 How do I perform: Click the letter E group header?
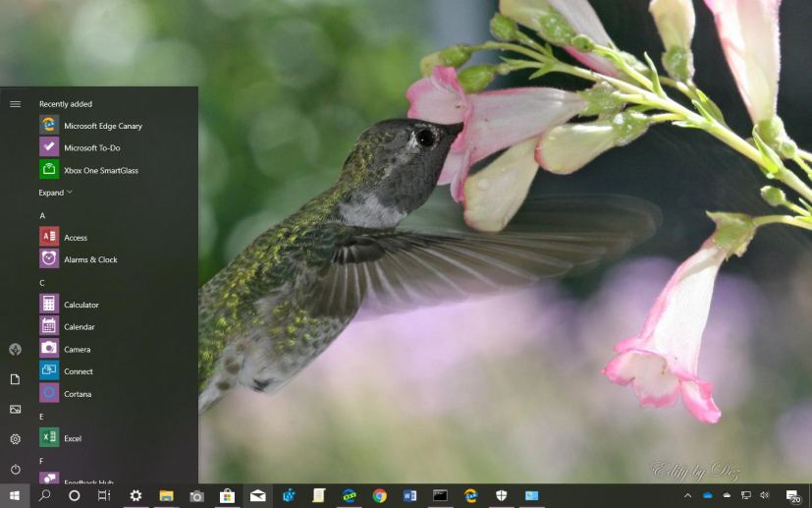point(41,417)
